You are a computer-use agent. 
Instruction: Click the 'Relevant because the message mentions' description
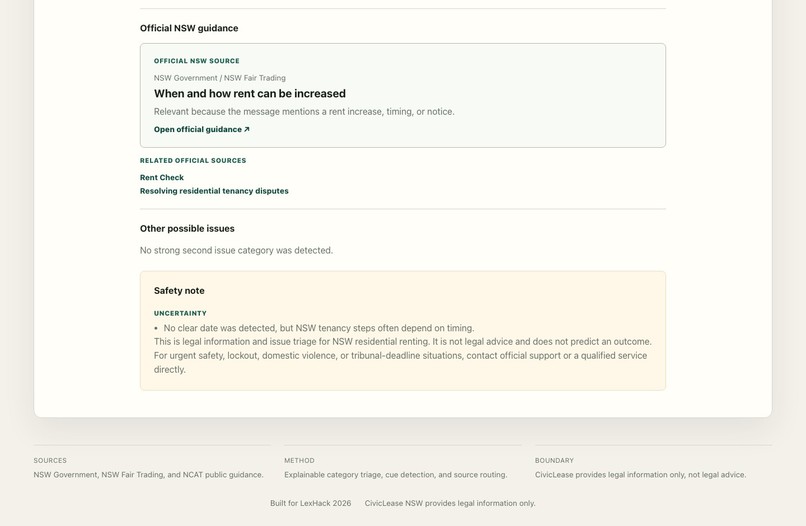point(304,112)
